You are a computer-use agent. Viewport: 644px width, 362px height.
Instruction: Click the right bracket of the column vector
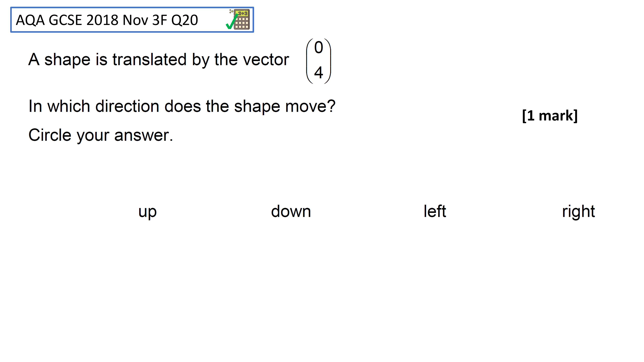click(x=328, y=61)
